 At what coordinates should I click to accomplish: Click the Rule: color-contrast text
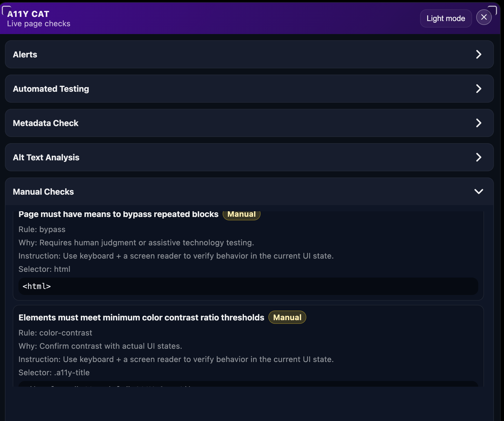click(x=55, y=333)
